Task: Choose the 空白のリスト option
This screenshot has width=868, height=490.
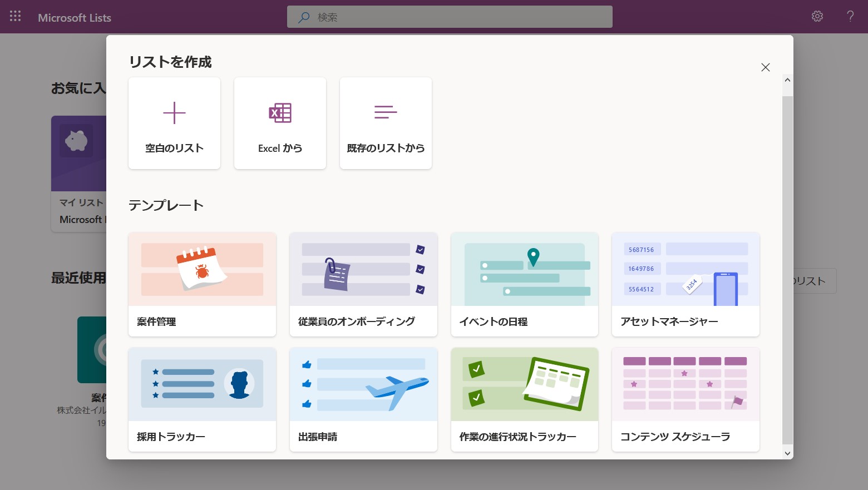Action: click(x=174, y=123)
